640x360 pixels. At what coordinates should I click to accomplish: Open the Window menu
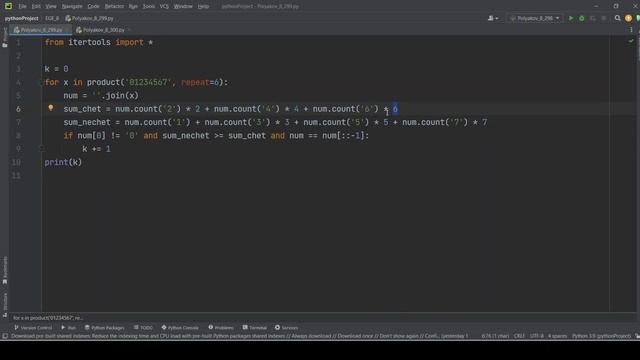[183, 6]
